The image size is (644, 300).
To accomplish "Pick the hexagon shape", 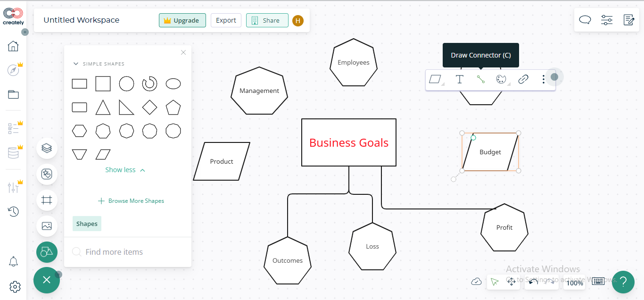I will tap(79, 131).
